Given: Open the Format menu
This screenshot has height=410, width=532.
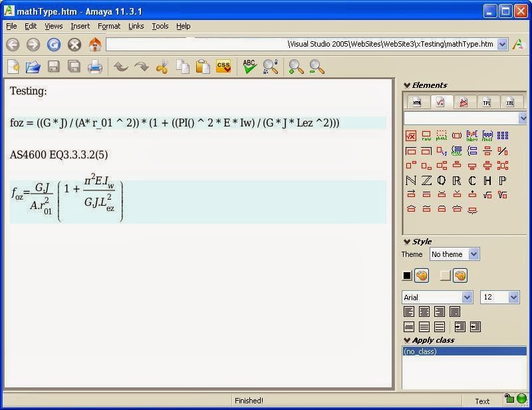Looking at the screenshot, I should 109,26.
